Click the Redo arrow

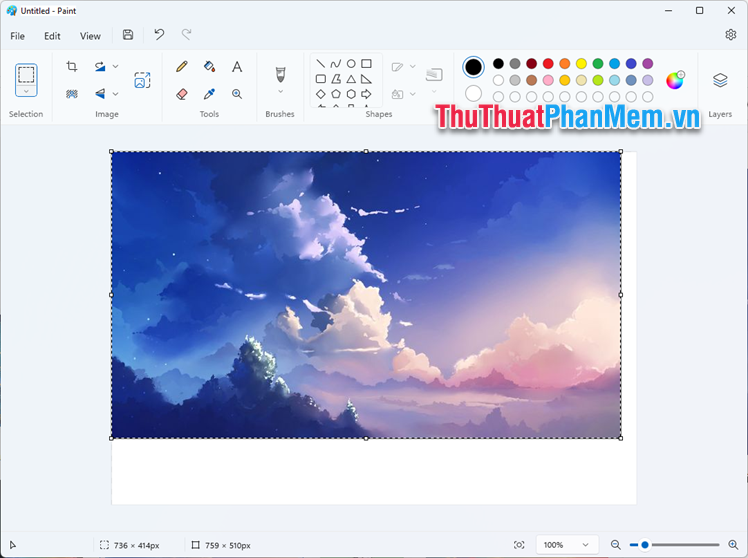(187, 34)
